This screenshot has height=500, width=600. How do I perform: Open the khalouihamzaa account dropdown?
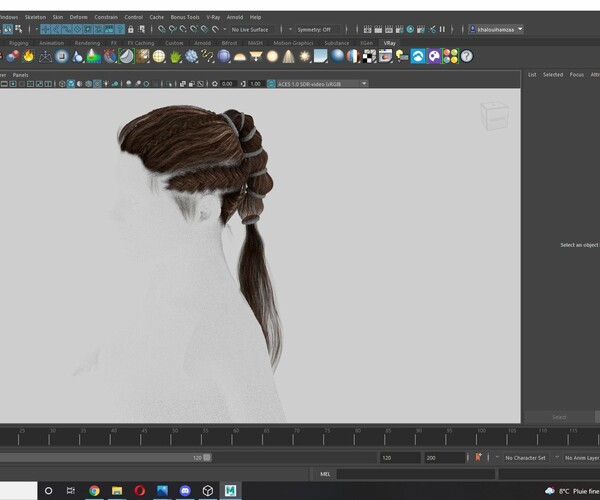point(496,29)
